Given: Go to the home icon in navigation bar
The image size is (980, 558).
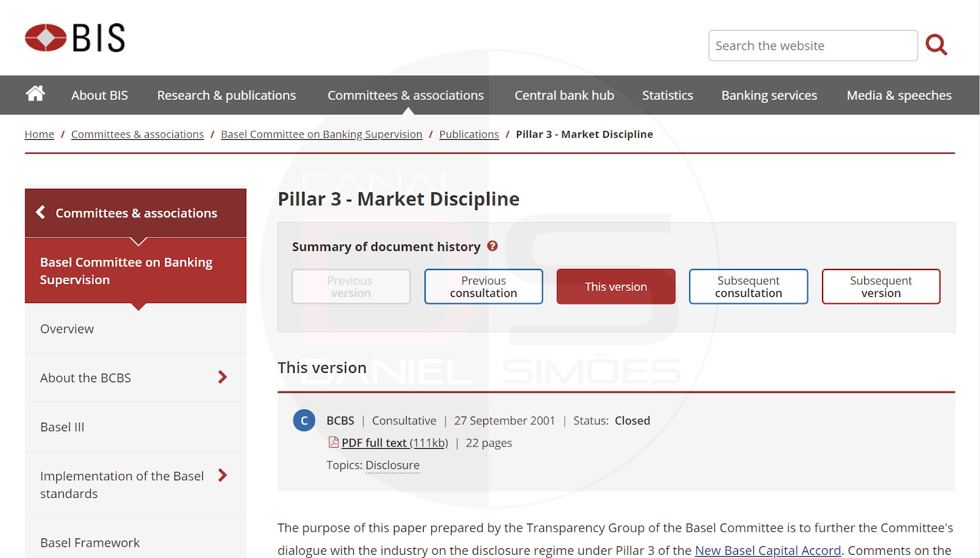Looking at the screenshot, I should 36,93.
